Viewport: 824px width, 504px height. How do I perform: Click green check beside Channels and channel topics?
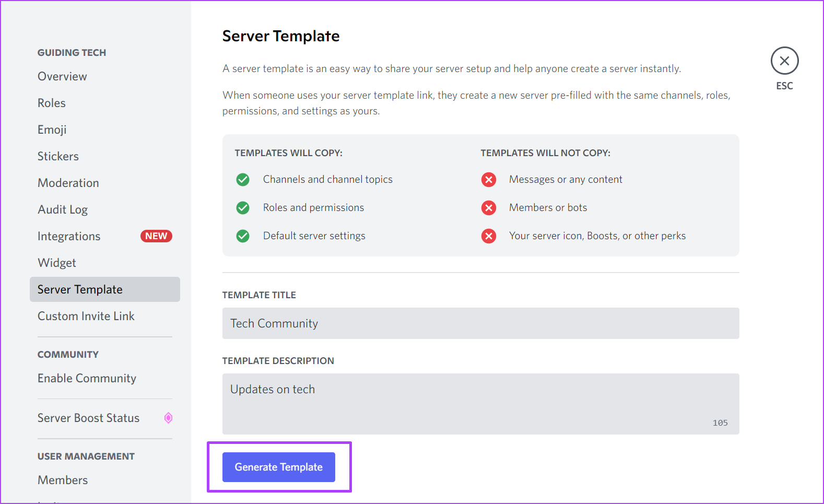[x=243, y=180]
